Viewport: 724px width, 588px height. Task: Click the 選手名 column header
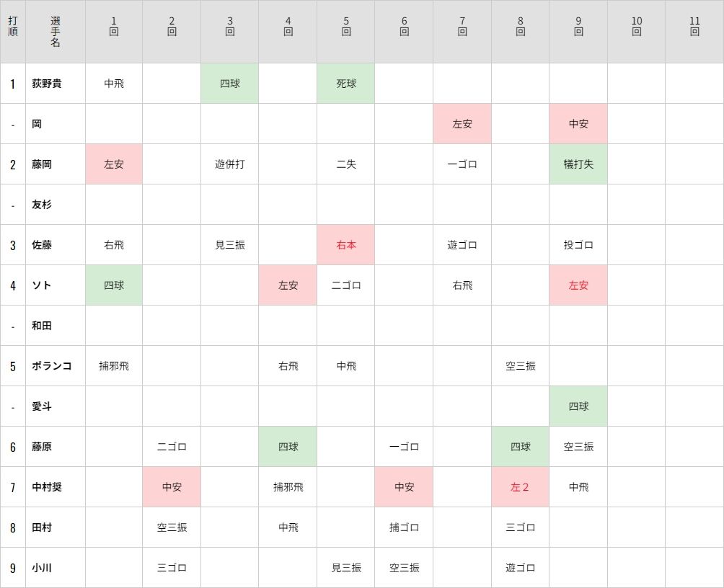click(x=56, y=32)
